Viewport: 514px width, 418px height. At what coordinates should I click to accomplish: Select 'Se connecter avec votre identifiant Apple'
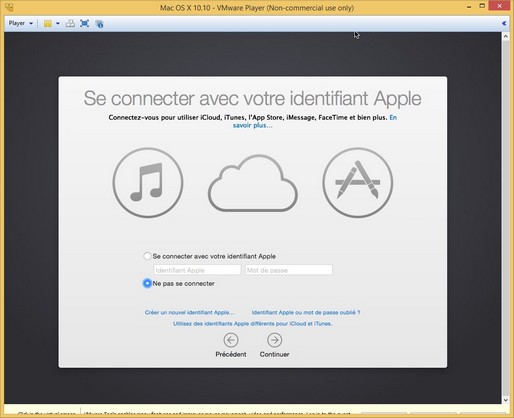coord(147,256)
